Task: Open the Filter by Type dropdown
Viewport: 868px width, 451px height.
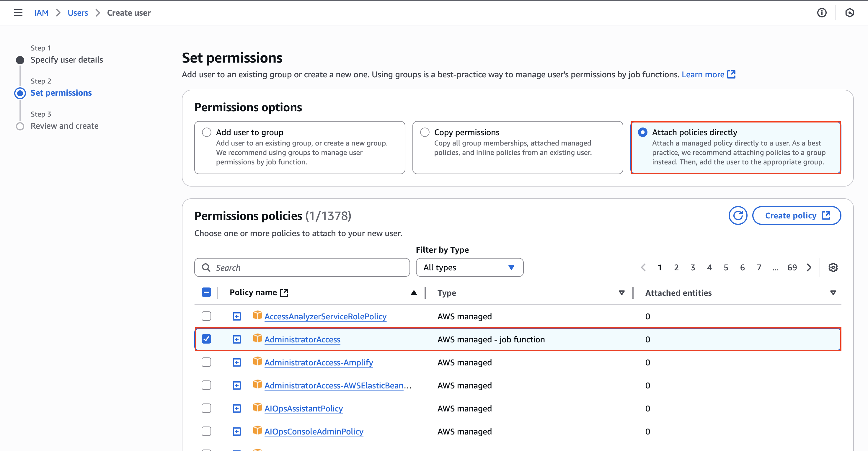Action: [x=469, y=267]
